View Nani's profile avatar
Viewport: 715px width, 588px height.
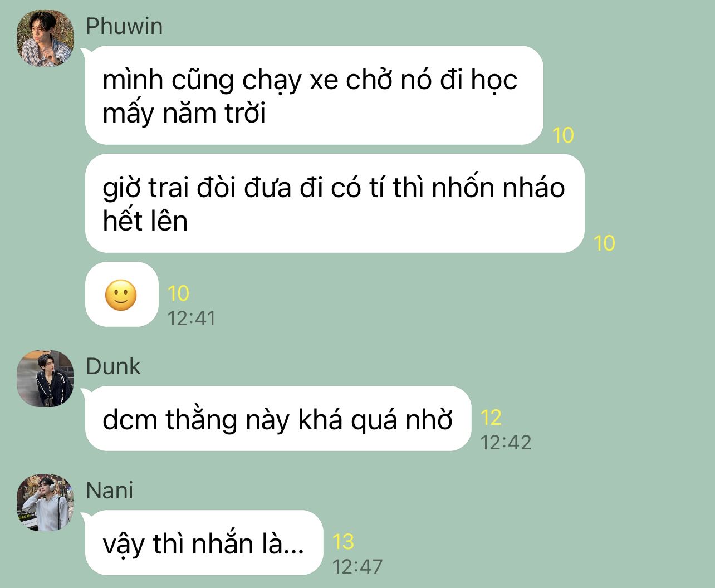[x=45, y=503]
